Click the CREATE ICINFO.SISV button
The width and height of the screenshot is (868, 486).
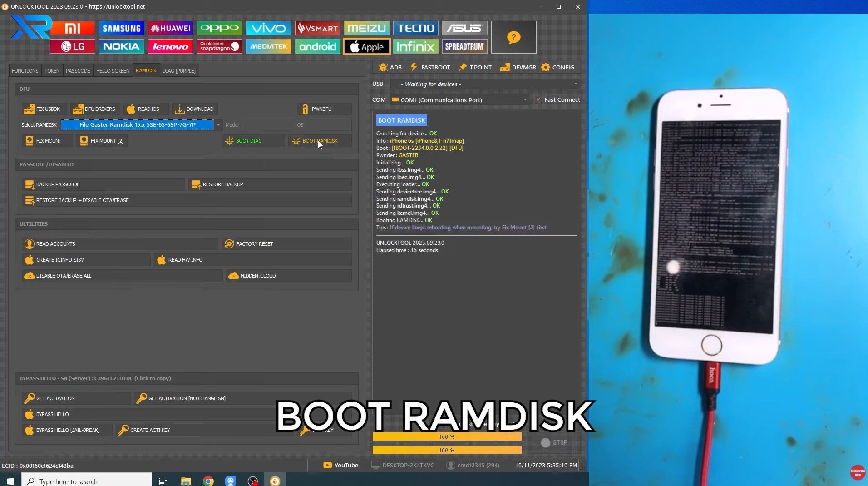[x=86, y=260]
